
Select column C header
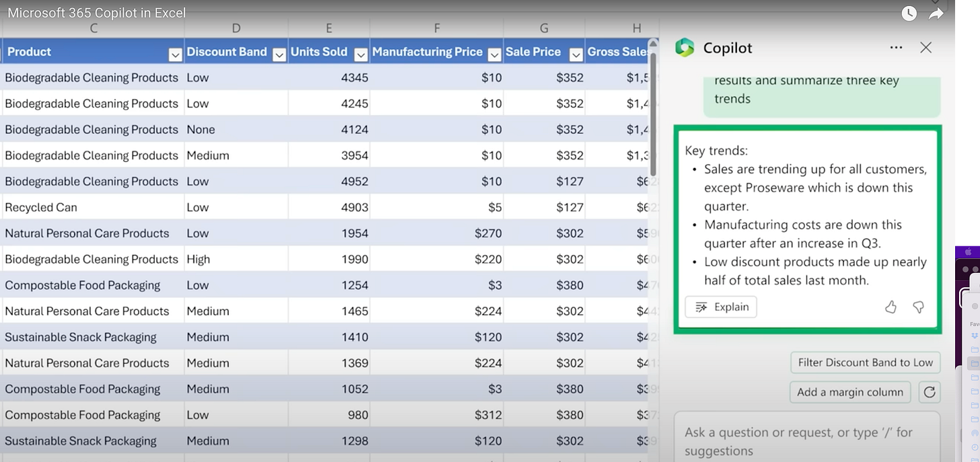[93, 28]
